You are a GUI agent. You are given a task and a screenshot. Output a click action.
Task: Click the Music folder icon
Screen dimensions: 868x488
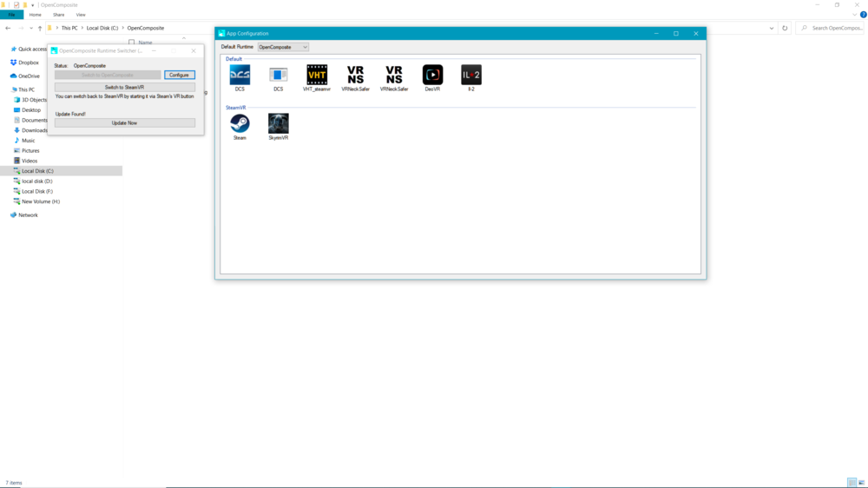(x=16, y=140)
